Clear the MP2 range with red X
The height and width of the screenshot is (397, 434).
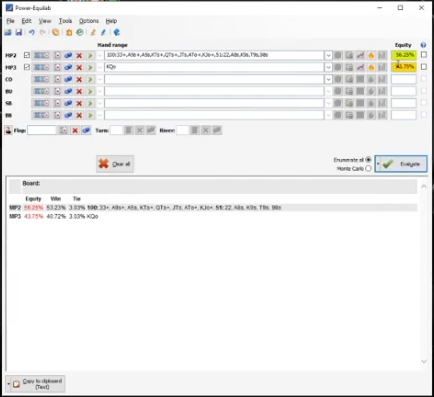tap(79, 55)
